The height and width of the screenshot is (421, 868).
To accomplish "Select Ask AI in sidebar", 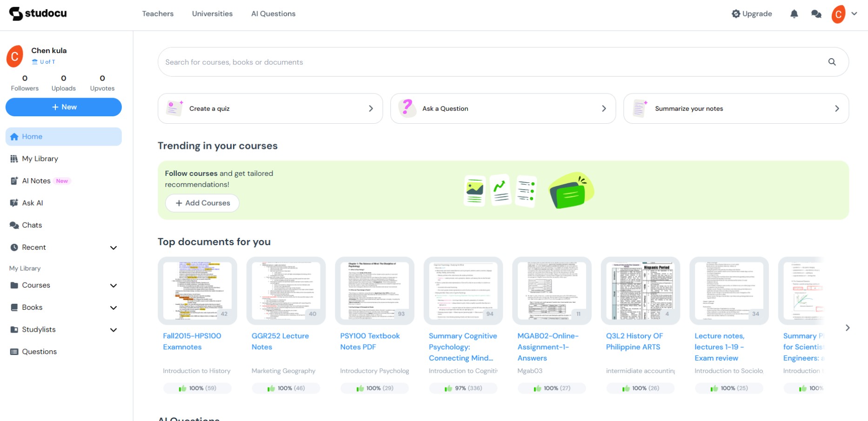I will coord(33,203).
